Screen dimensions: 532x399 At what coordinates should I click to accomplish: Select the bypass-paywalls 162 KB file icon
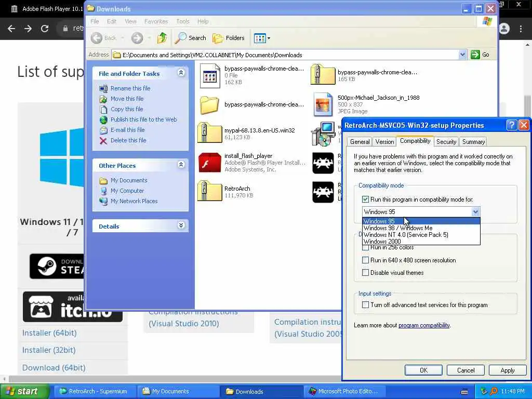(210, 76)
